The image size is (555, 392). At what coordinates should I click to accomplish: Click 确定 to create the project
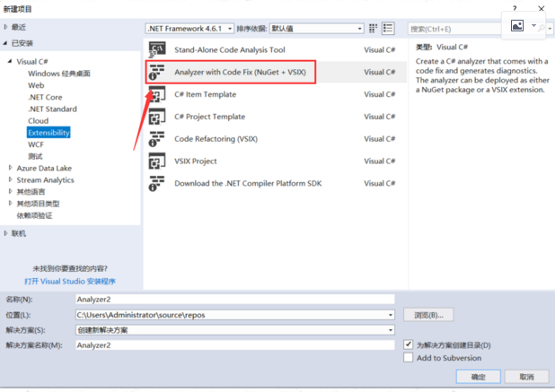478,377
